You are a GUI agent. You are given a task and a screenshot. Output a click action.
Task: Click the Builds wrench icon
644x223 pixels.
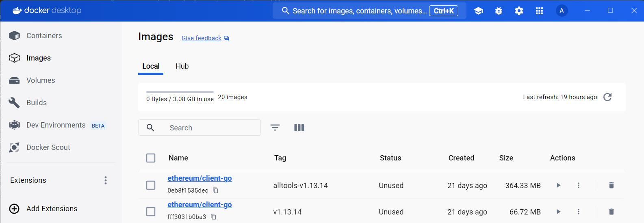pos(14,103)
